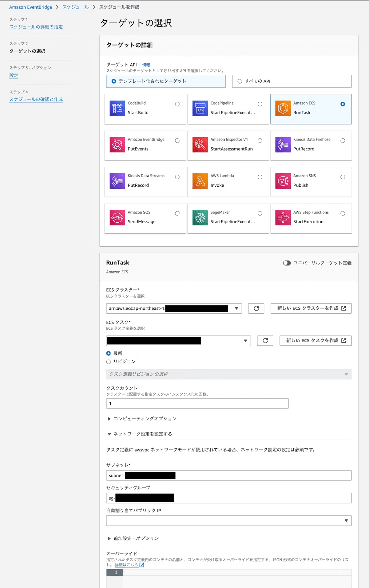Click external link icon beside 詳細はこちら

(x=142, y=565)
